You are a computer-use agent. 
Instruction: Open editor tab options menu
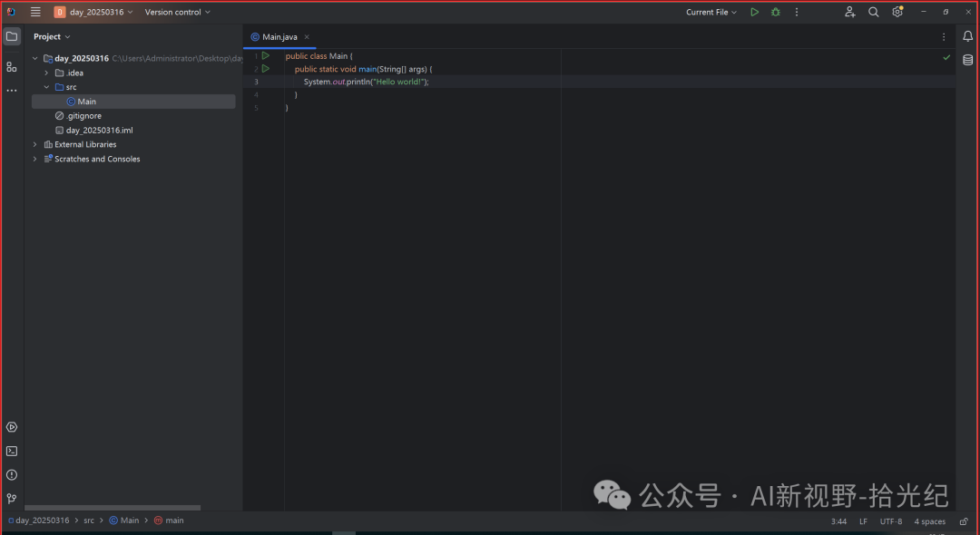(x=944, y=37)
